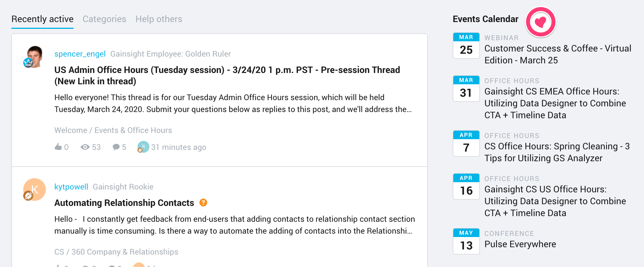Click kytpowell's orange K avatar
This screenshot has width=644, height=267.
pos(35,190)
